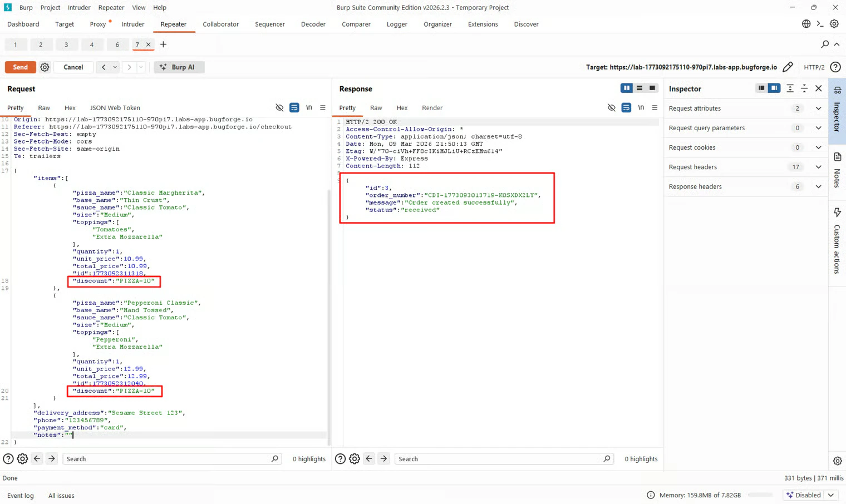846x504 pixels.
Task: Collapse all Inspector sections icon
Action: click(x=804, y=88)
